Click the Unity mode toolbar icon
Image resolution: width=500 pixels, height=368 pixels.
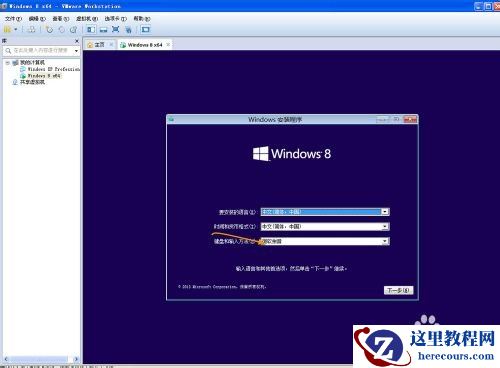point(128,30)
